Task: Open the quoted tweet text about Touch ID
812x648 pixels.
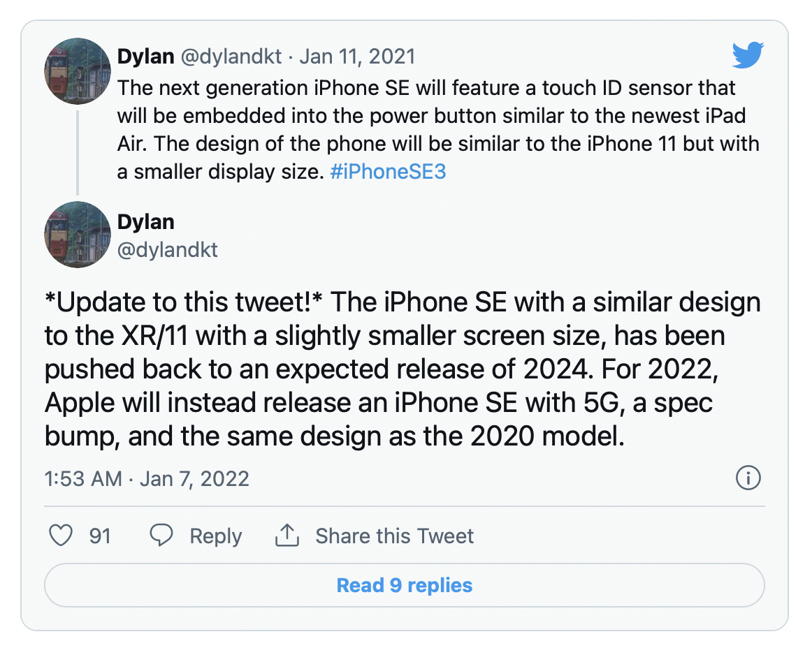Action: coord(438,130)
